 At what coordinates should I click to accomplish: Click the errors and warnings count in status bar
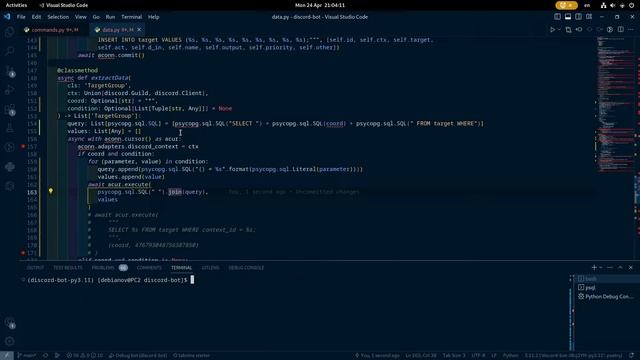(85, 356)
